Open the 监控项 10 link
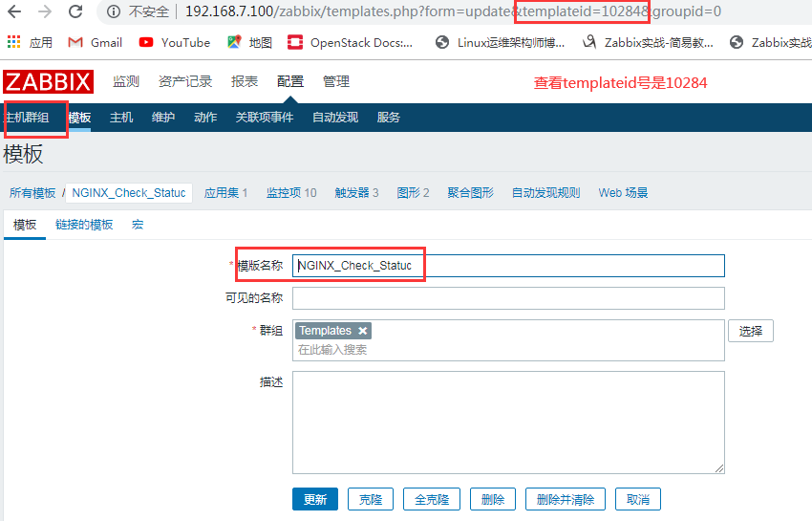812x521 pixels. coord(291,193)
